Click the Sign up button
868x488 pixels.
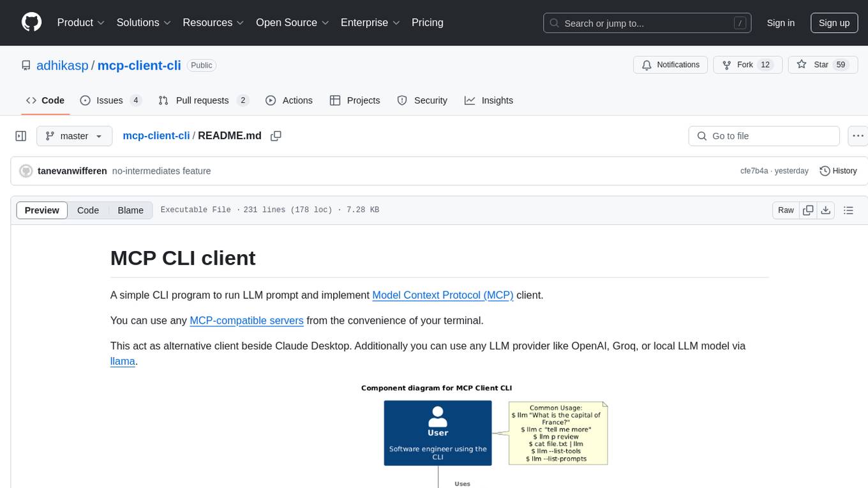click(834, 23)
